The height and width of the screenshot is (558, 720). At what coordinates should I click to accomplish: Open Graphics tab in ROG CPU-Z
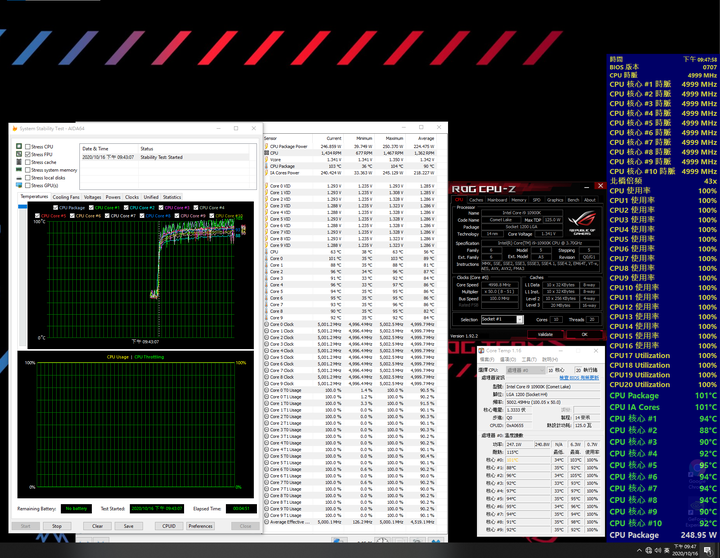tap(555, 200)
